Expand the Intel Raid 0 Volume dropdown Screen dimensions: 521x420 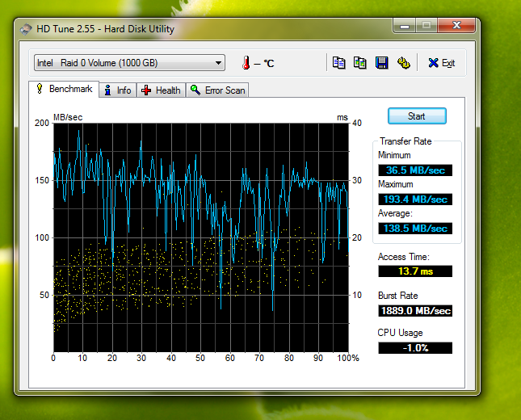pyautogui.click(x=219, y=63)
